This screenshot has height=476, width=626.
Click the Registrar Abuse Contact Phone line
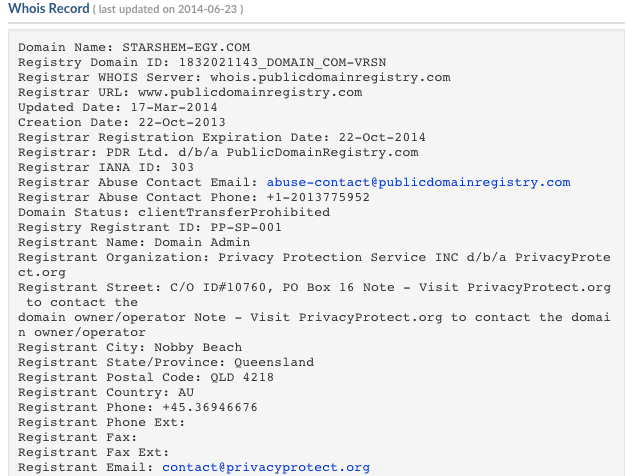tap(194, 197)
